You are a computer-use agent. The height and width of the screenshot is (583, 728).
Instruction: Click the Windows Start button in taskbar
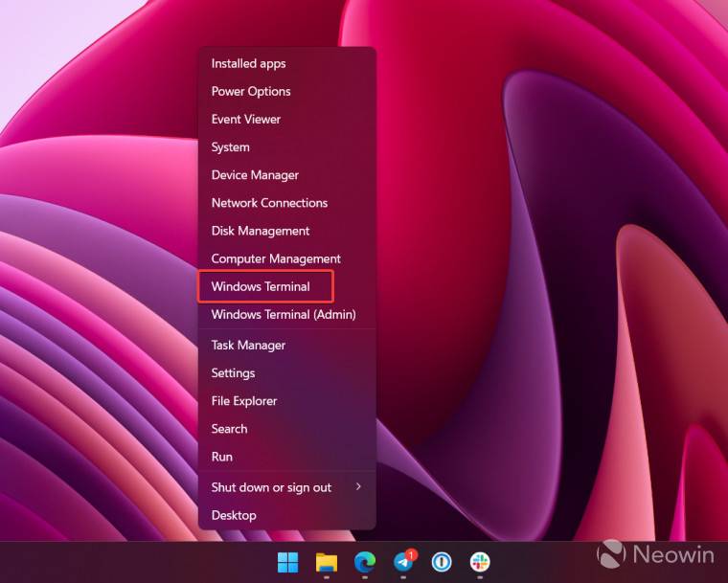click(x=287, y=562)
